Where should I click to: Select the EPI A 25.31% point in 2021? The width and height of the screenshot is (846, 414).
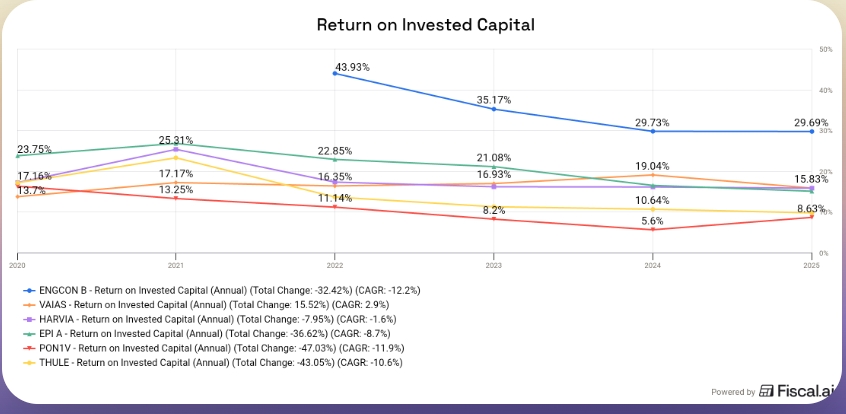coord(176,144)
